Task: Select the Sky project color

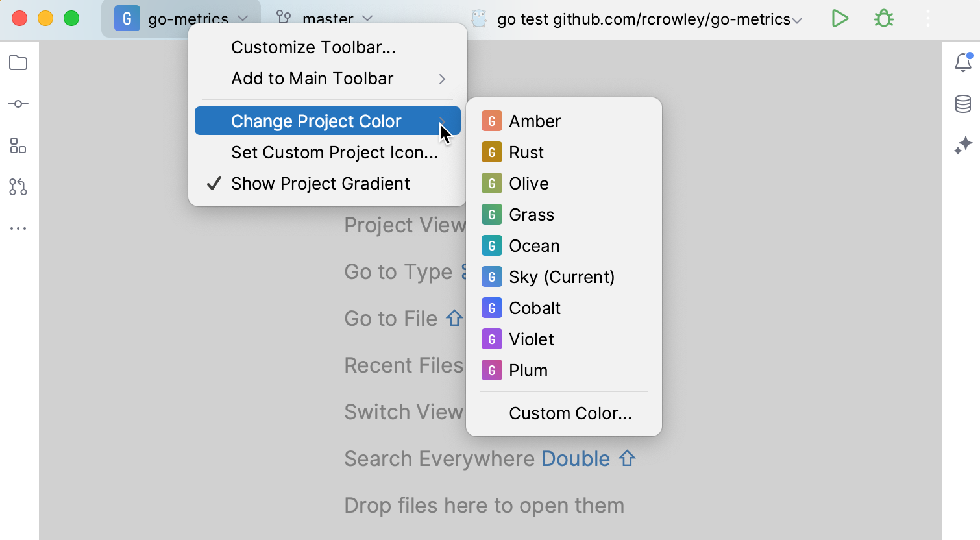Action: click(561, 276)
